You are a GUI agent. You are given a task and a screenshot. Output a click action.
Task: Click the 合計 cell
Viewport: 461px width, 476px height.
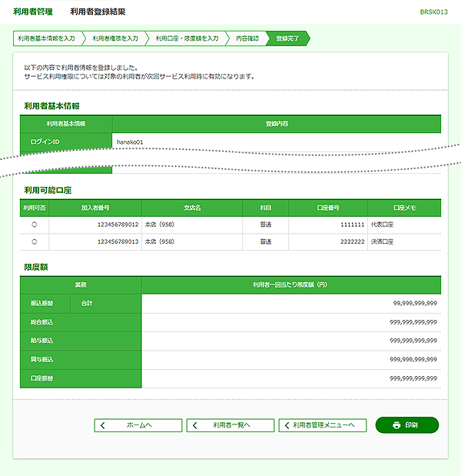(105, 303)
